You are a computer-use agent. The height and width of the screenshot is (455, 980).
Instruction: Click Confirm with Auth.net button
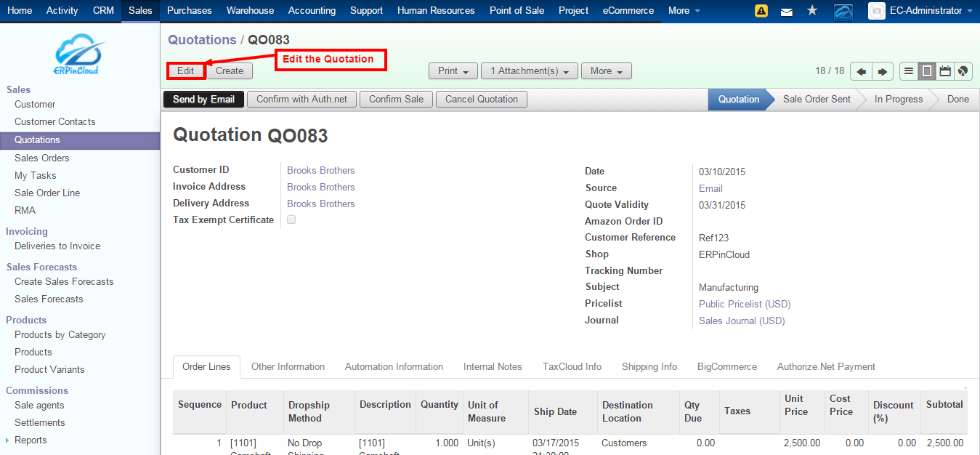302,100
